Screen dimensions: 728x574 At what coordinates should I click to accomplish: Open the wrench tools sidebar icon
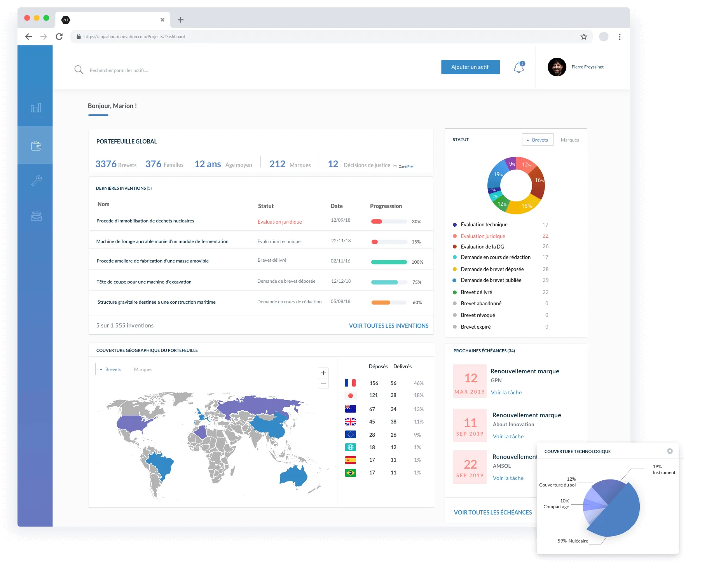tap(36, 180)
